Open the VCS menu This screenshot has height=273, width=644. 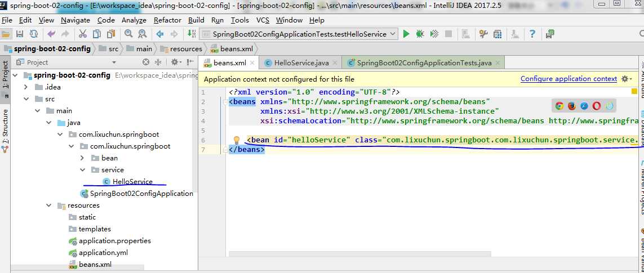tap(263, 20)
